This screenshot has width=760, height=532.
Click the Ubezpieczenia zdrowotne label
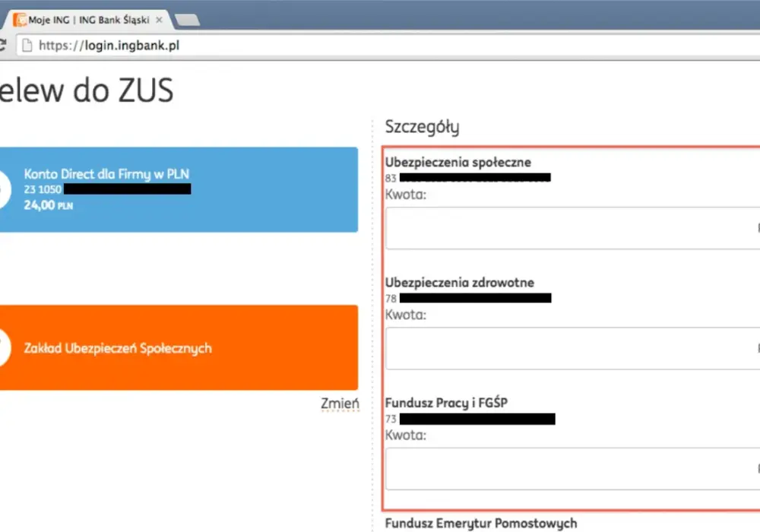[460, 283]
